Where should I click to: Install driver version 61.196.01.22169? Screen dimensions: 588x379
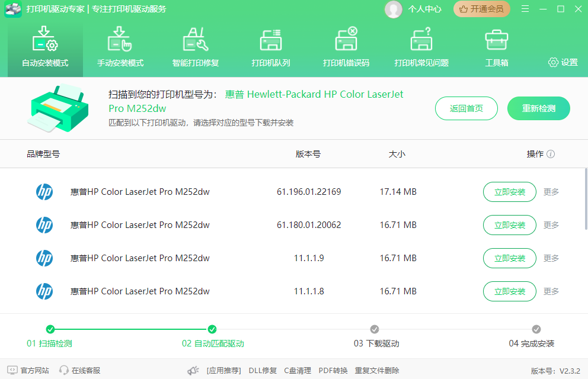coord(510,192)
